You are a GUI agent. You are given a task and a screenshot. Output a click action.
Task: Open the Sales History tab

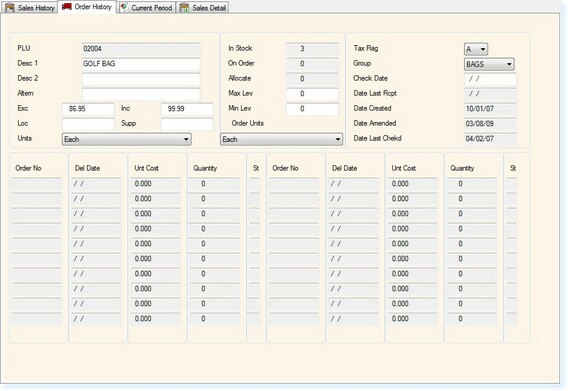click(29, 7)
